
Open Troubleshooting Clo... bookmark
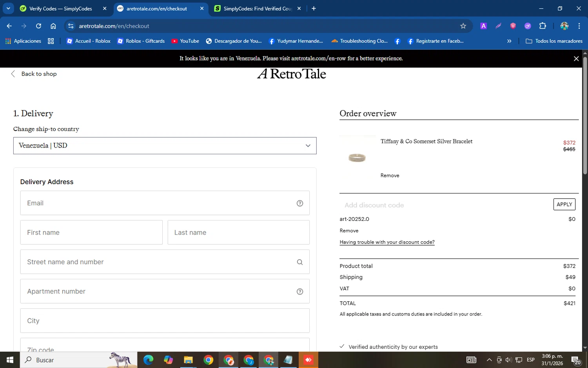click(359, 41)
